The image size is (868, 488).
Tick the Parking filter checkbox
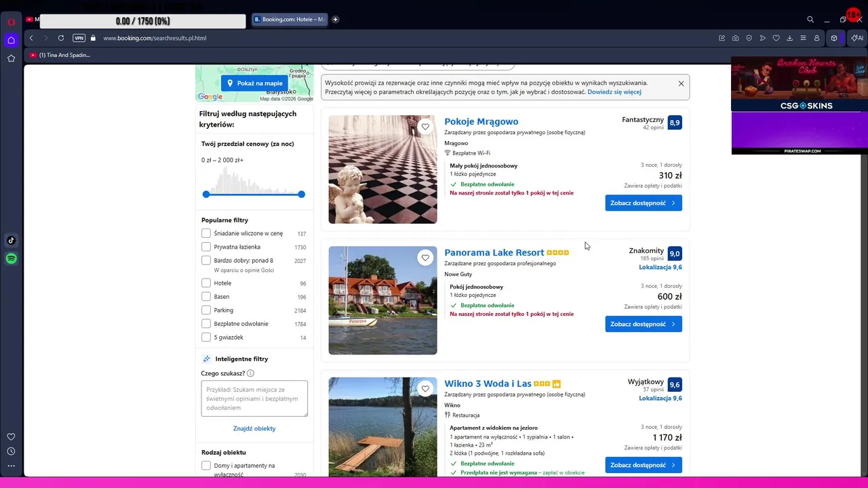point(206,310)
